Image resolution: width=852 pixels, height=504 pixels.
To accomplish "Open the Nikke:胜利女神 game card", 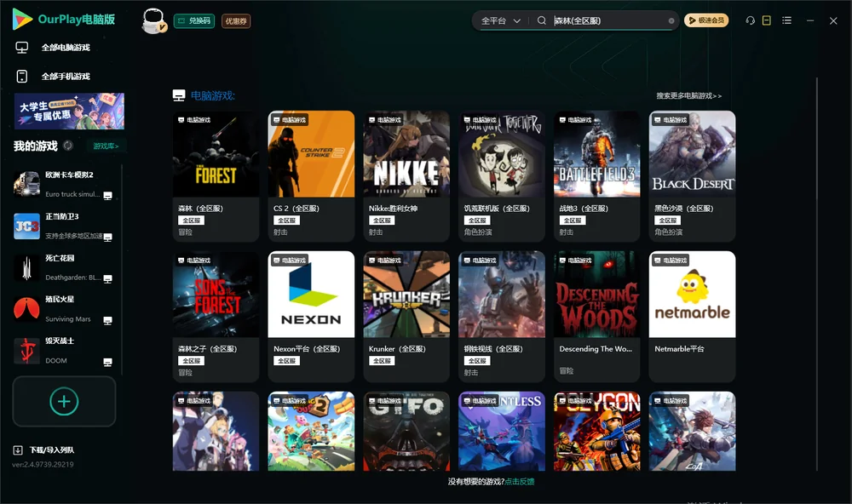I will click(406, 176).
